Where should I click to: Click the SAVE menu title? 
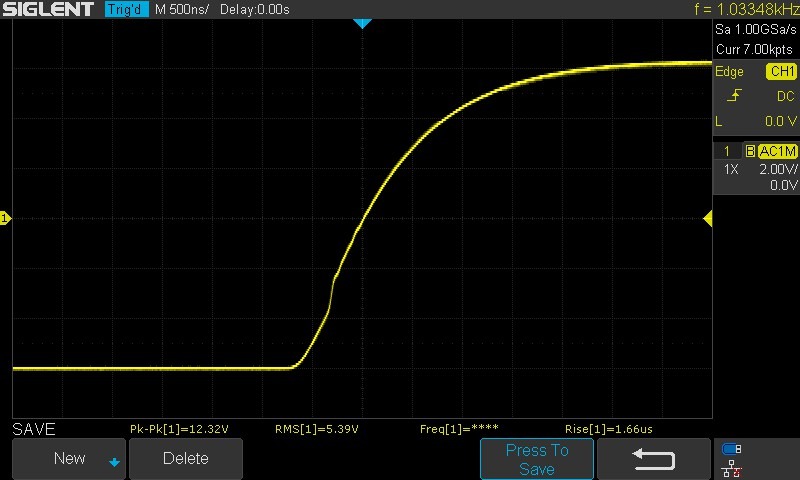tap(34, 429)
